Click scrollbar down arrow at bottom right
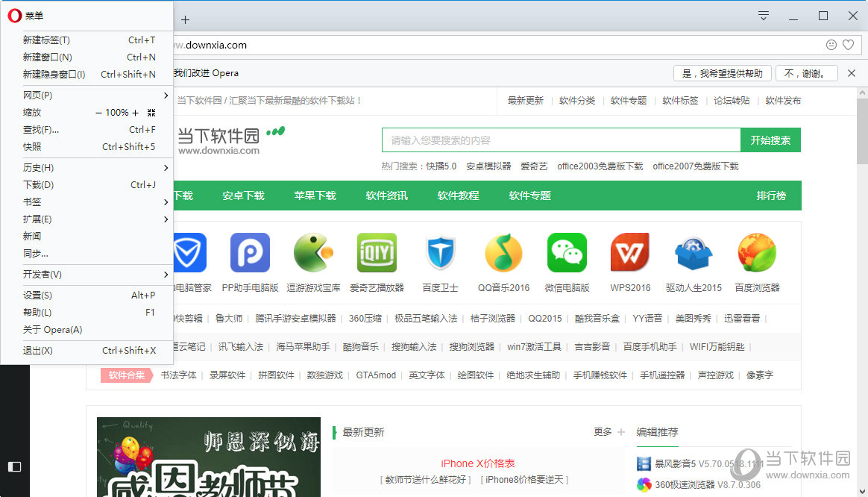This screenshot has height=497, width=868. coord(862,492)
